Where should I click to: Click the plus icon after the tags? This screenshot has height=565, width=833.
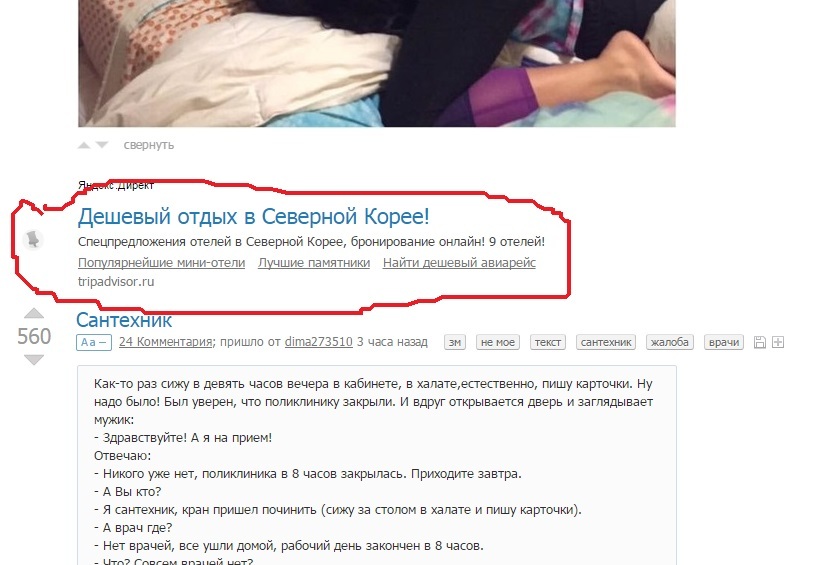778,342
